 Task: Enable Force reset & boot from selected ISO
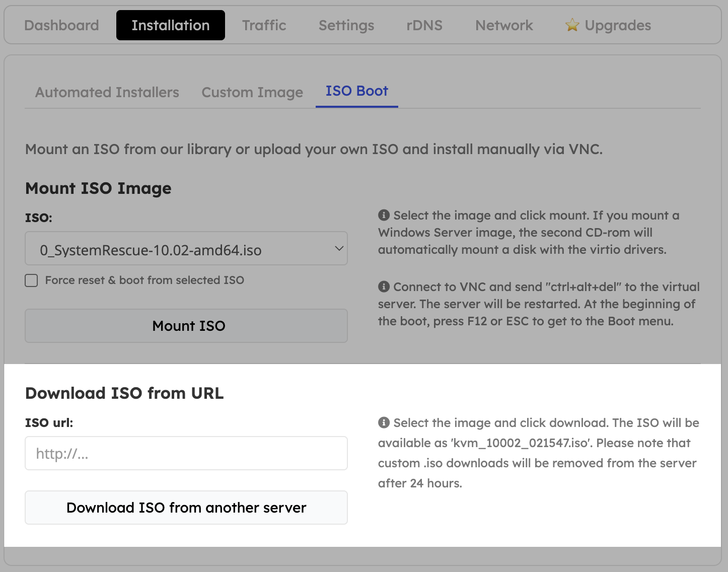click(x=31, y=280)
